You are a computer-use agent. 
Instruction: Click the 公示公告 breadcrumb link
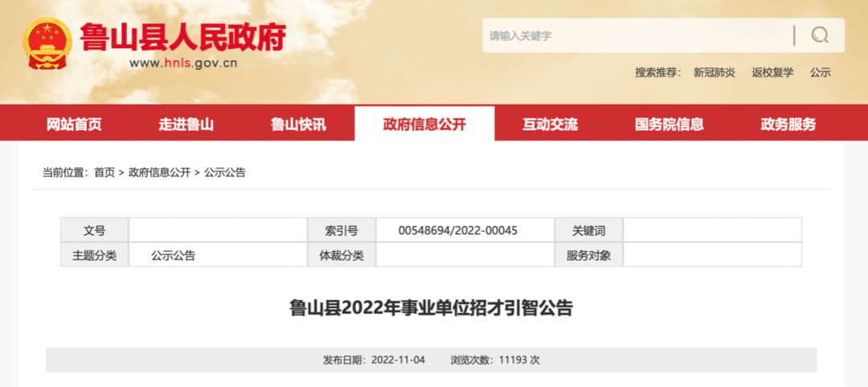[x=225, y=172]
